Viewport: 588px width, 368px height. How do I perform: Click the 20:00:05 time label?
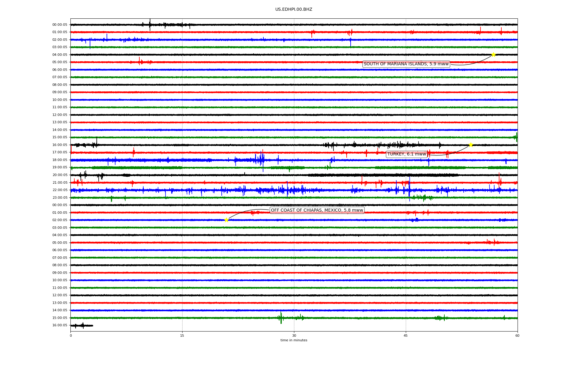(x=60, y=175)
